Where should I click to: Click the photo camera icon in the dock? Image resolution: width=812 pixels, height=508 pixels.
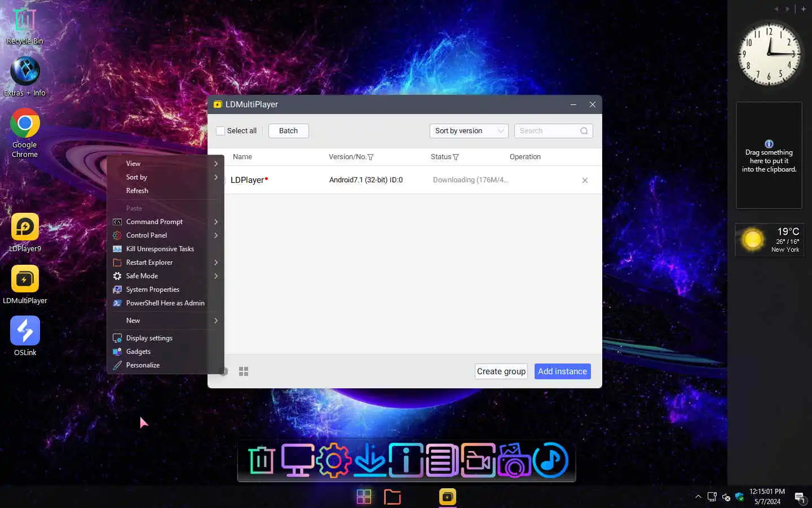[514, 461]
